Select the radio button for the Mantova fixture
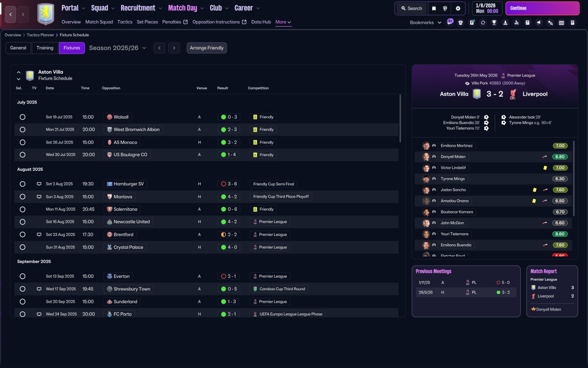The image size is (588, 368). tap(23, 197)
